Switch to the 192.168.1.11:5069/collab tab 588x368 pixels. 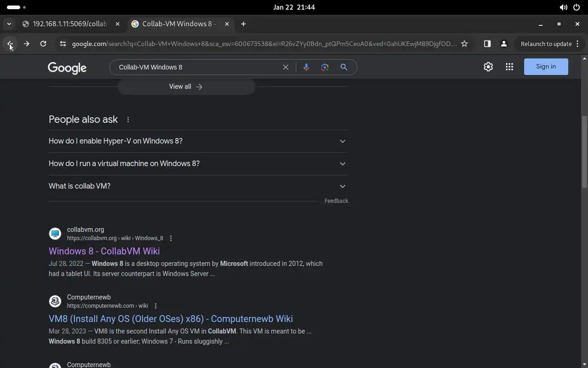(72, 24)
